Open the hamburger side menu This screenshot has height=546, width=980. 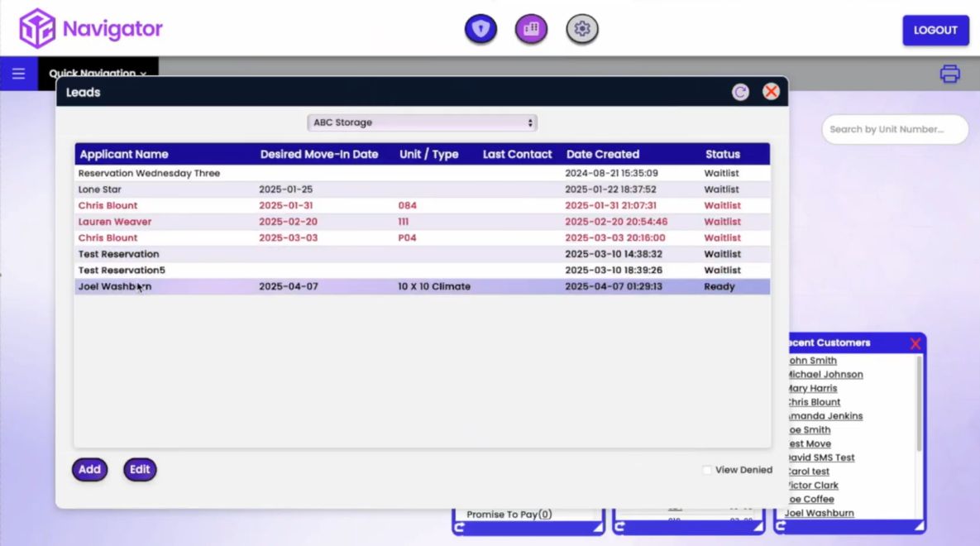[x=19, y=74]
